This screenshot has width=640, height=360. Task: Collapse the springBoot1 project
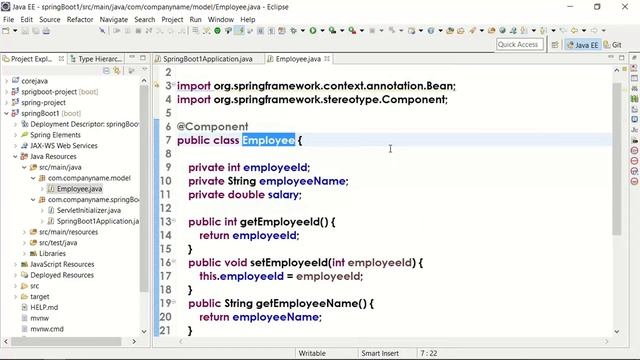[6, 113]
